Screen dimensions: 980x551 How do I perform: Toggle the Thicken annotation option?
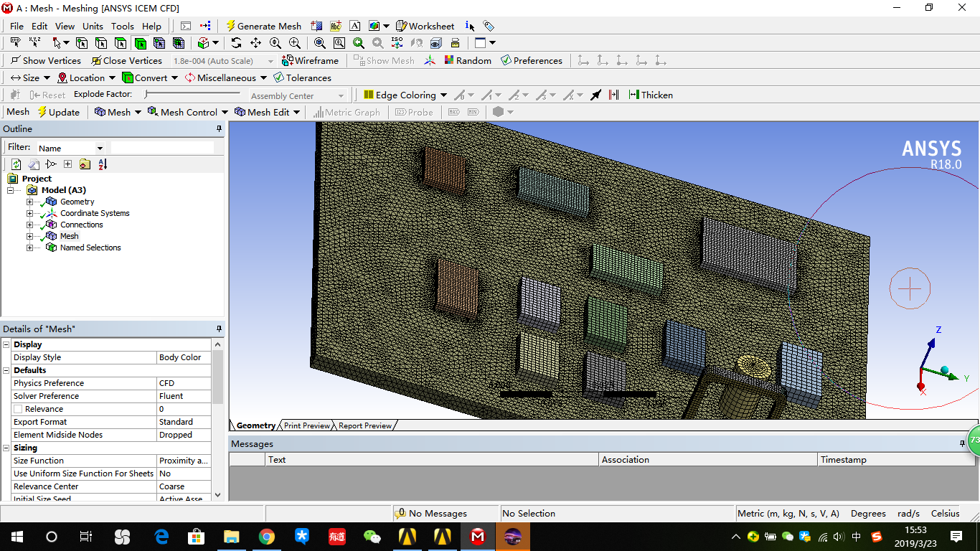[651, 94]
